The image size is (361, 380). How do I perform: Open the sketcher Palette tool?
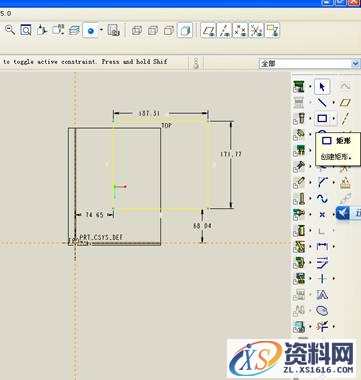(322, 311)
